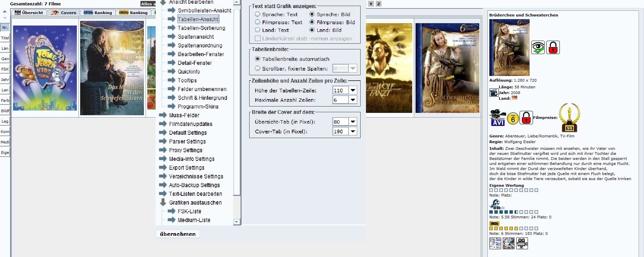
Task: Click the eye with green checkmark icon
Action: pos(538,48)
